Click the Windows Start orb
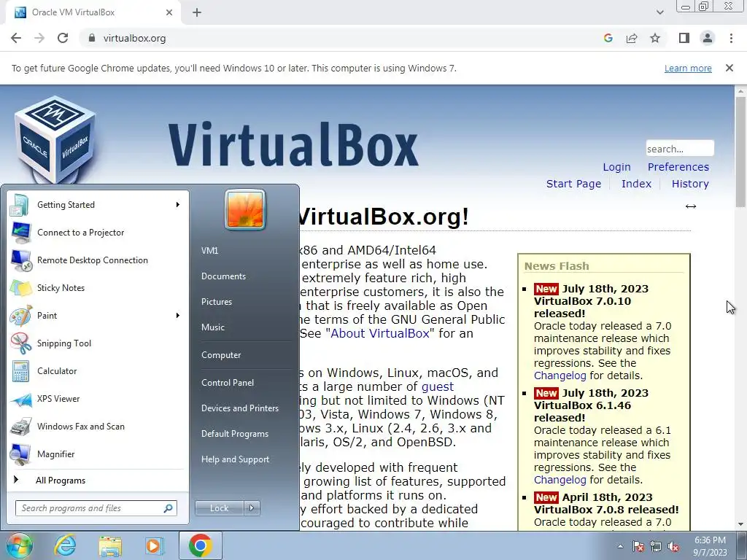747x560 pixels. click(19, 545)
